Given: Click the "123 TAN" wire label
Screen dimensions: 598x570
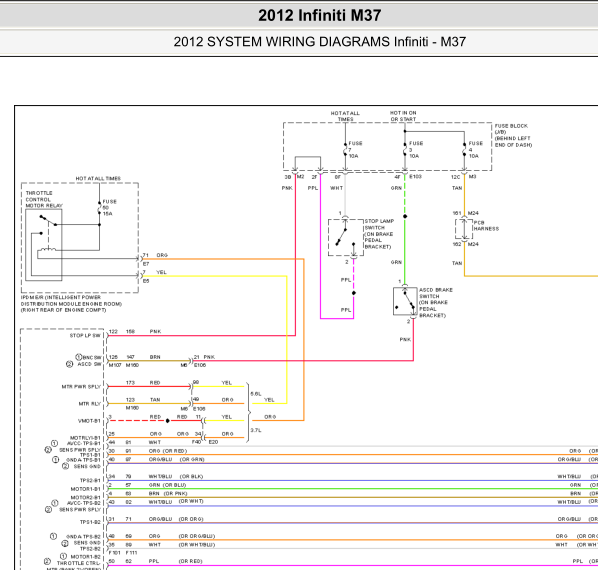Looking at the screenshot, I should pos(143,400).
